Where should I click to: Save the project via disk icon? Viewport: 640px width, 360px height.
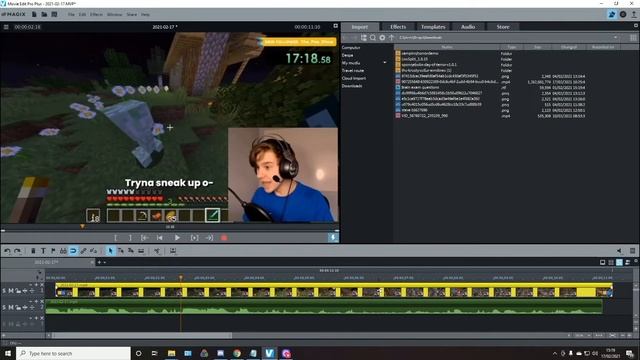click(x=54, y=14)
